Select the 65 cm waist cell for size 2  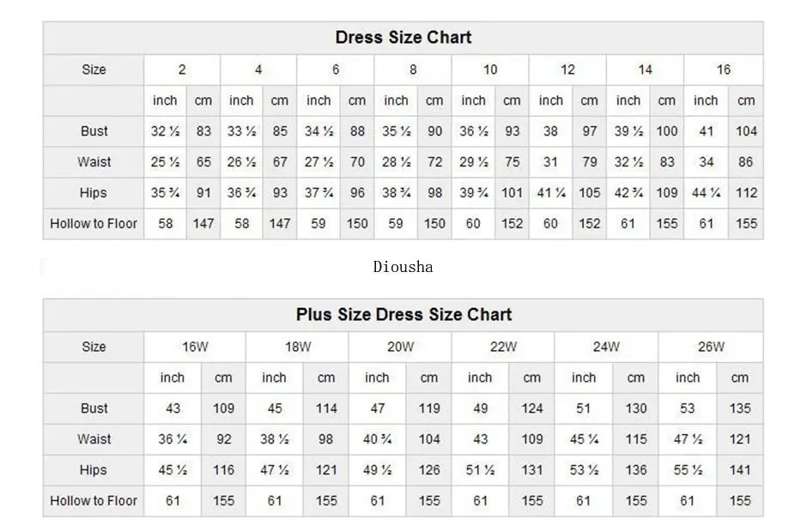[x=203, y=162]
